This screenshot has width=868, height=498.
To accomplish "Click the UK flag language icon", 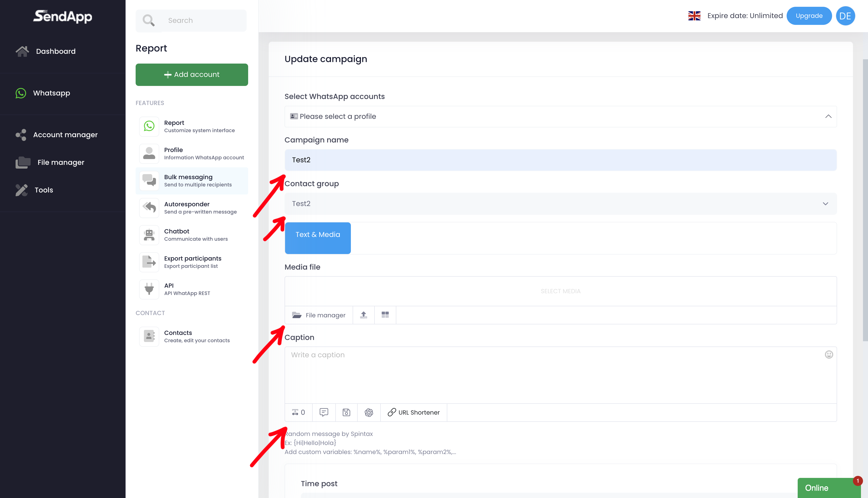I will [694, 16].
